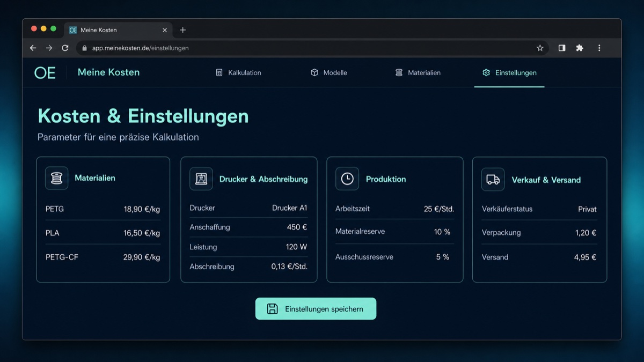Click the Arbeitszeit value 25 €/Std.
This screenshot has height=362, width=644.
439,209
